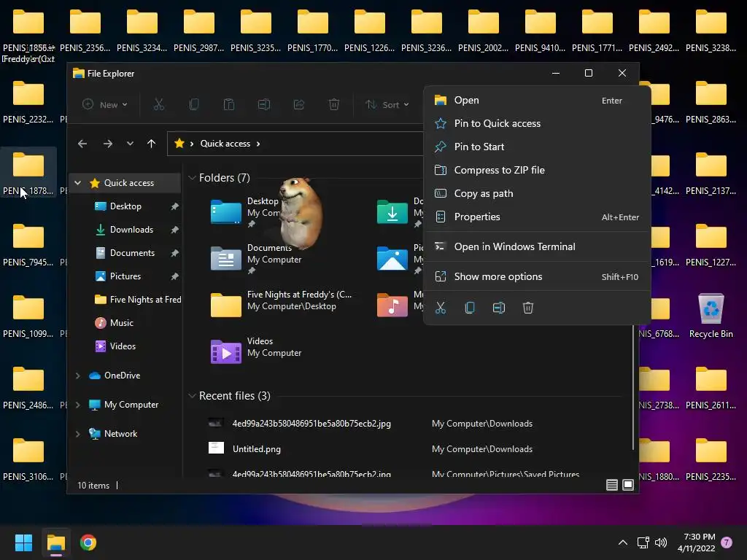Click the Windows Start button on taskbar
This screenshot has width=747, height=560.
(x=23, y=542)
